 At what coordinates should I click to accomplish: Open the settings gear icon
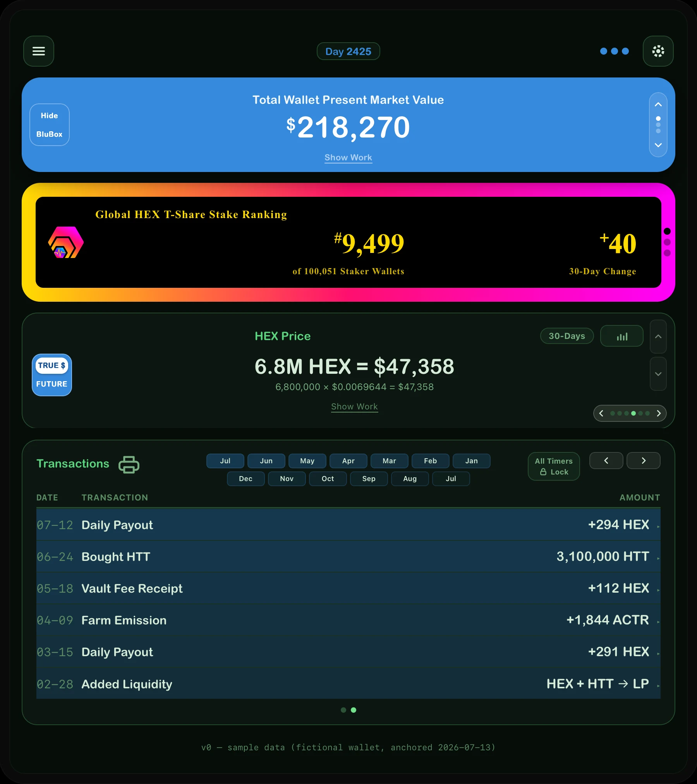pos(658,51)
